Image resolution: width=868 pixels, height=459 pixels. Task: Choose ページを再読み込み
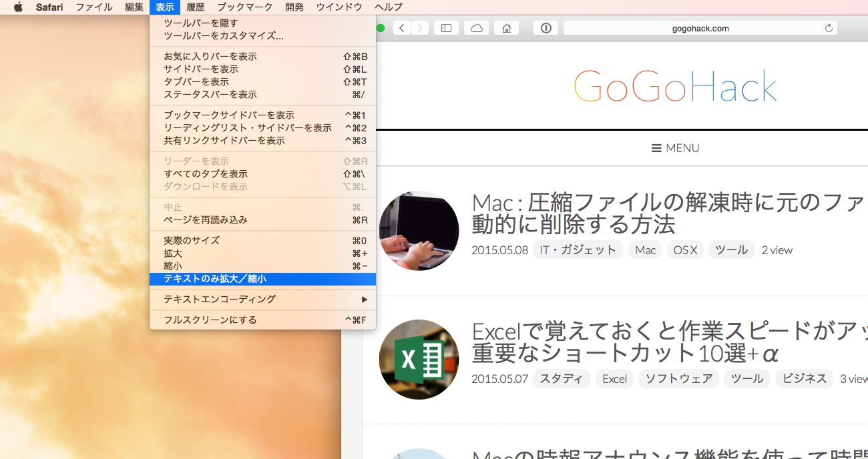(263, 220)
